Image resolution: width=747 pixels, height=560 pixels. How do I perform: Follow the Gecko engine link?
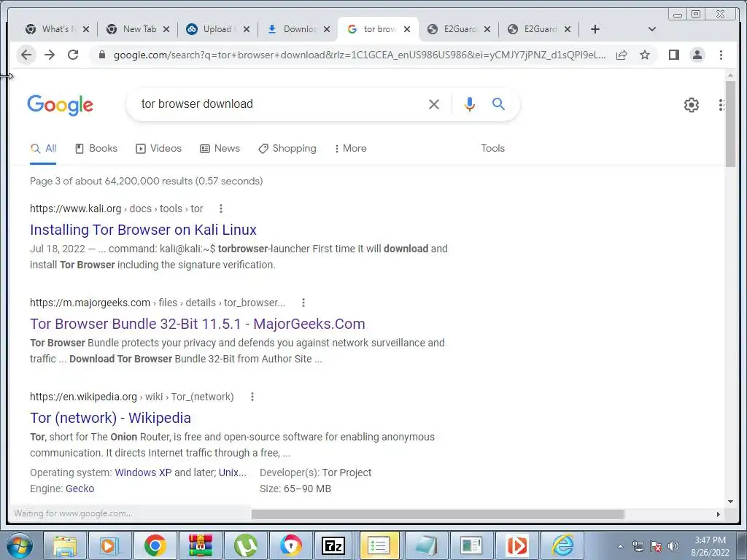coord(80,489)
